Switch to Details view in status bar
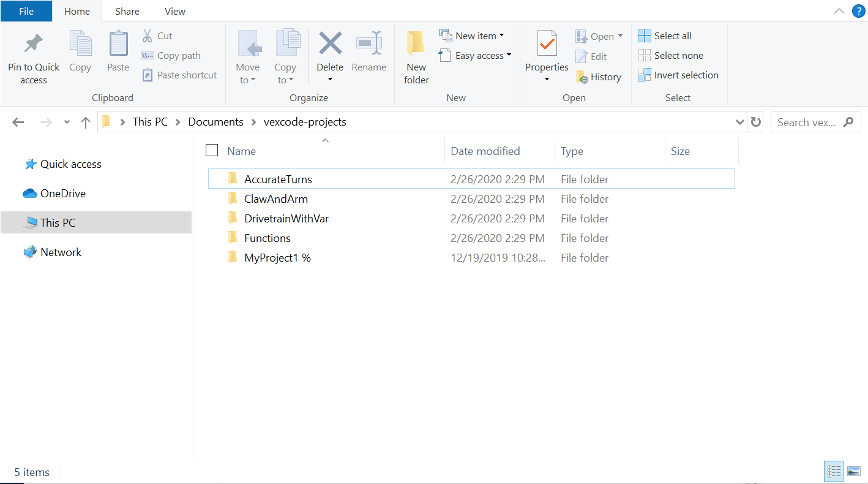 834,471
